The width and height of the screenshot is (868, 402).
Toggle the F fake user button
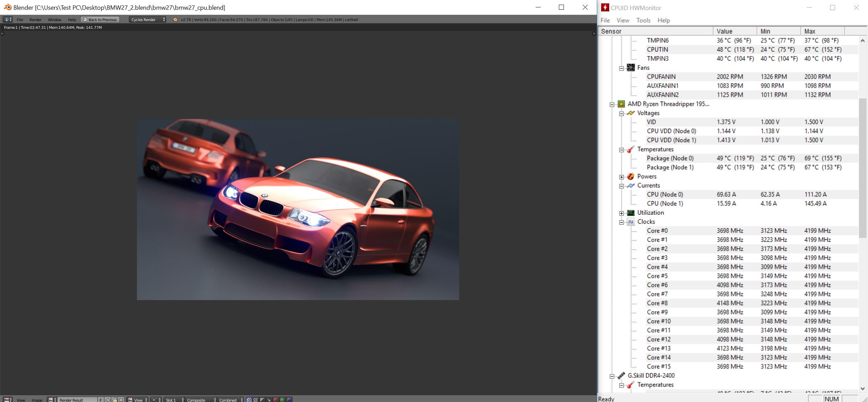[100, 400]
